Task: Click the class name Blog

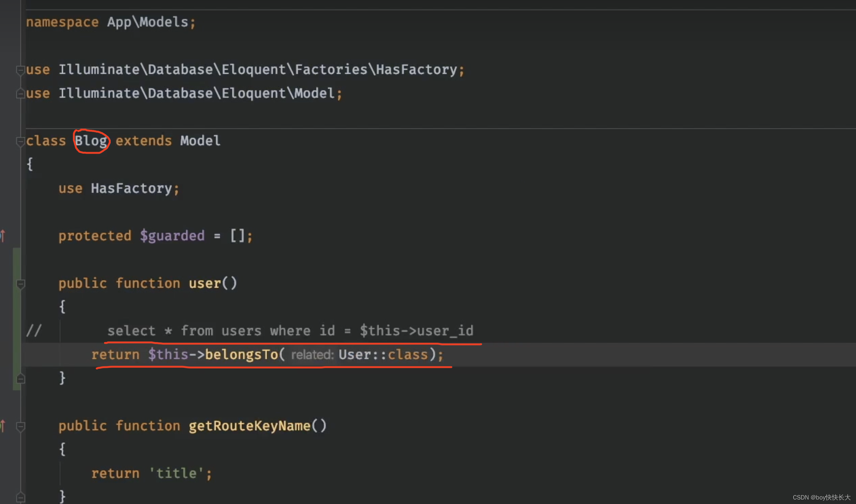Action: tap(91, 141)
